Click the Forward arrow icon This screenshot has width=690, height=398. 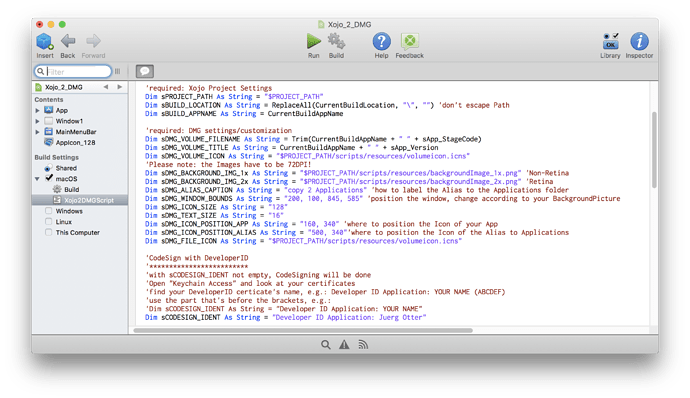(x=93, y=41)
